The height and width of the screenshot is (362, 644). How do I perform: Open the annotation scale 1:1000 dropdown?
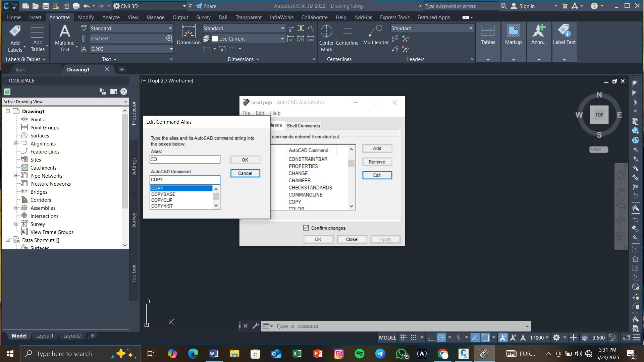[x=539, y=338]
